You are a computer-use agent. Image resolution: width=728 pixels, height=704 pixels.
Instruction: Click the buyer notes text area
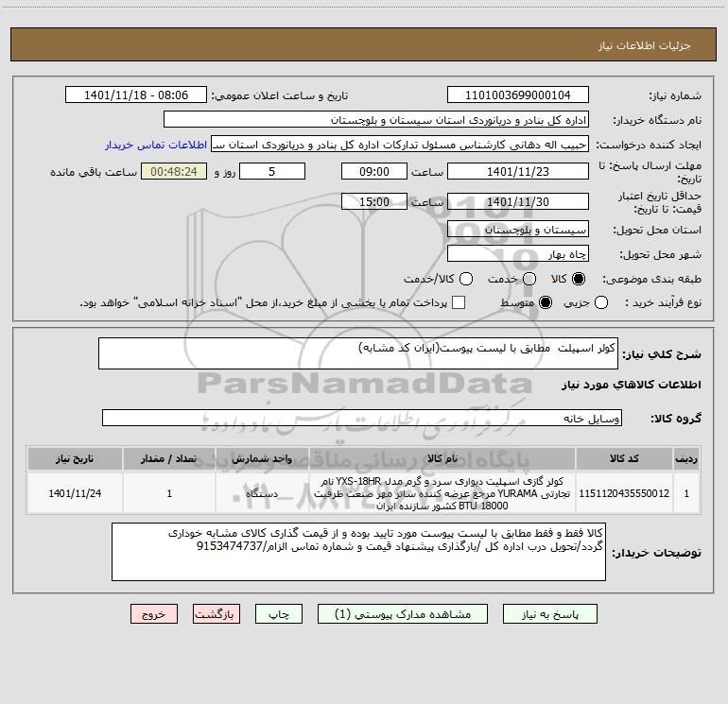(x=358, y=552)
